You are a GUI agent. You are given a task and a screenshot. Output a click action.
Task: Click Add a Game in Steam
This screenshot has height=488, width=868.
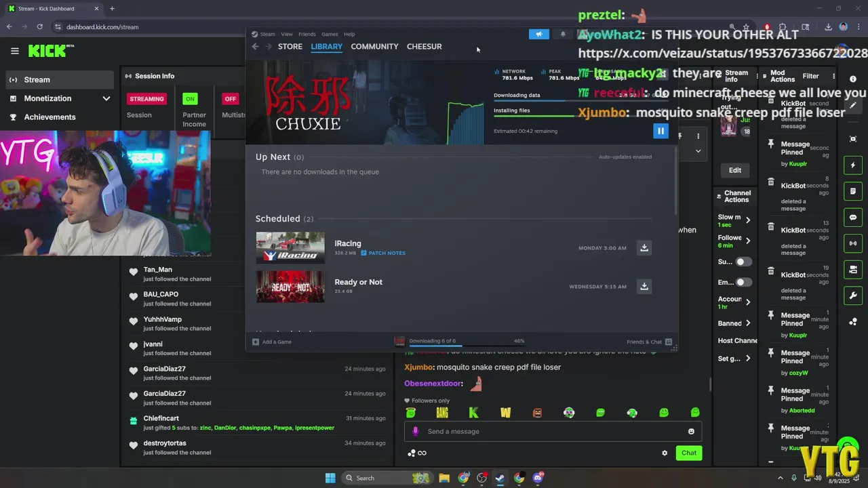272,342
